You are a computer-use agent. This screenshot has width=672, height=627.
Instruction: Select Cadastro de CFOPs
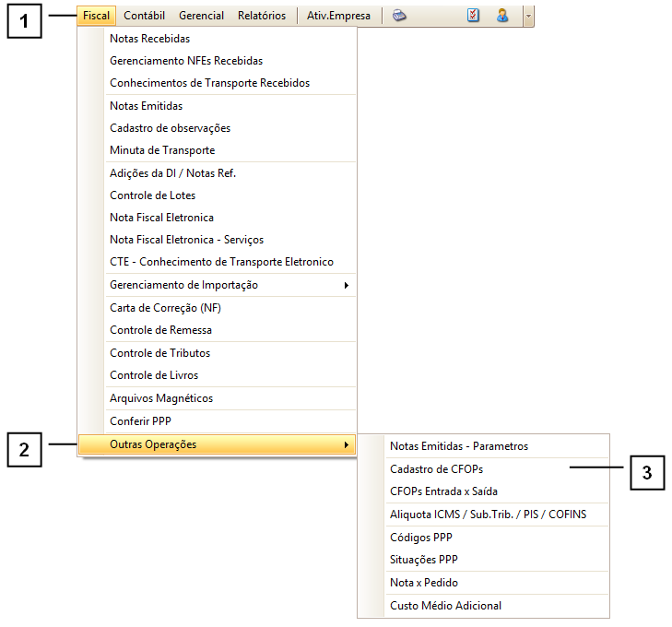click(x=436, y=468)
